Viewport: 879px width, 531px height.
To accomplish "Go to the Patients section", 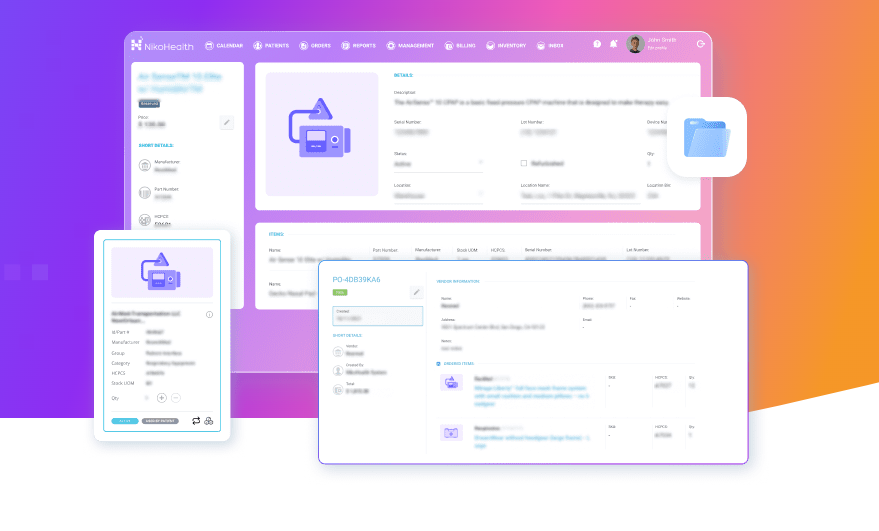I will (272, 45).
